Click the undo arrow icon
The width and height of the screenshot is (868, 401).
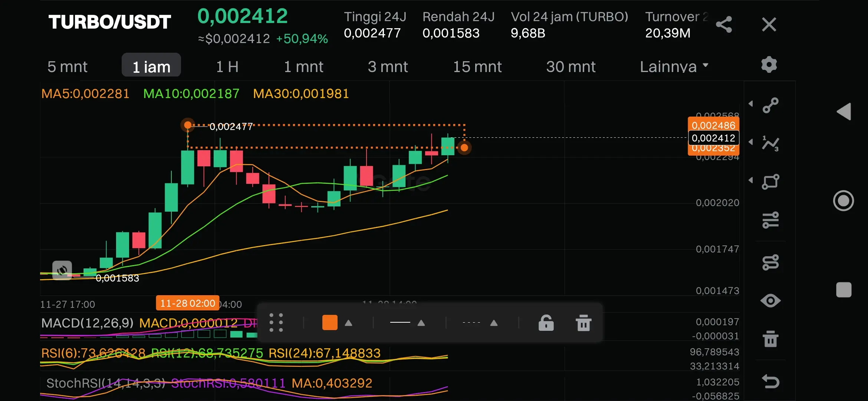[770, 381]
